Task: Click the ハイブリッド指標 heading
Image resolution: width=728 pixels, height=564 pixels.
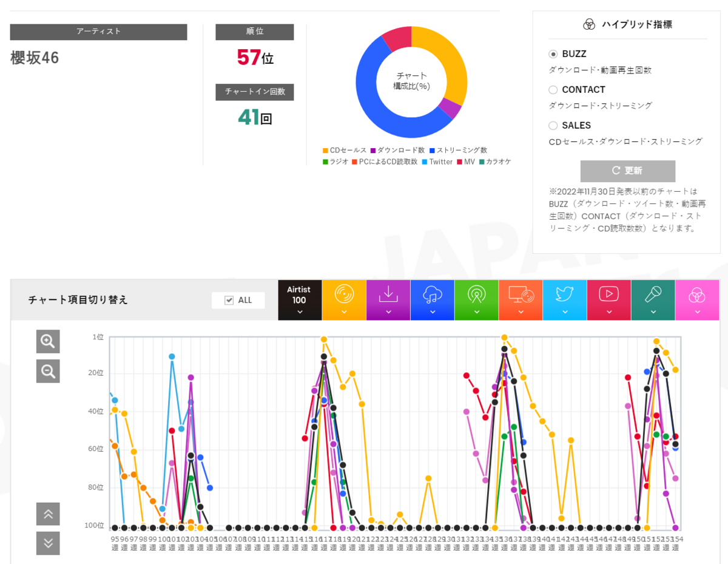Action: coord(637,25)
